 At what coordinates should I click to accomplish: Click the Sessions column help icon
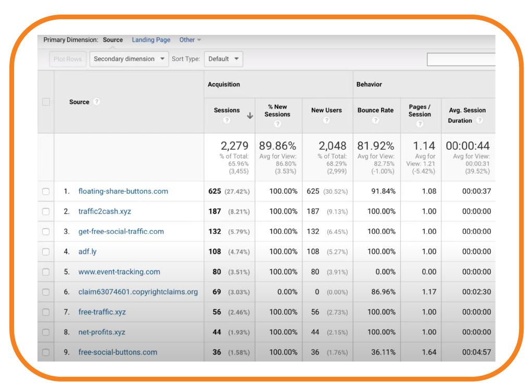[x=226, y=120]
